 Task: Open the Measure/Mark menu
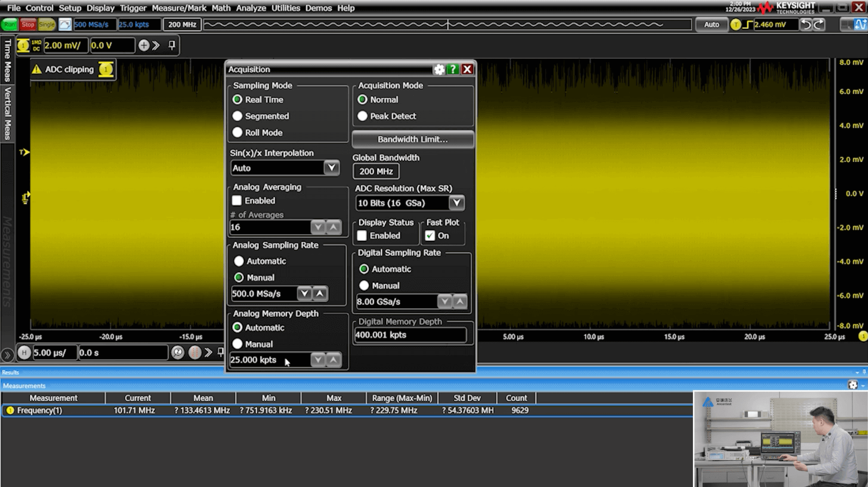(x=179, y=8)
